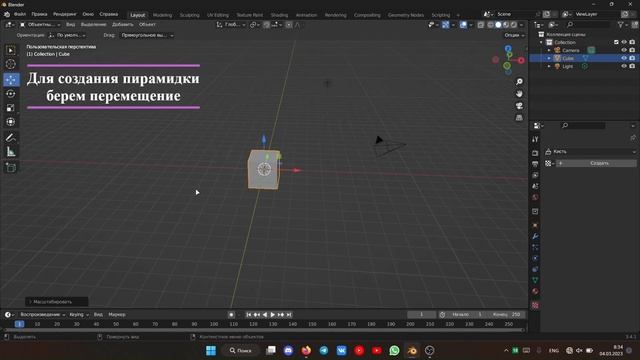Expand the Light tree item

549,66
